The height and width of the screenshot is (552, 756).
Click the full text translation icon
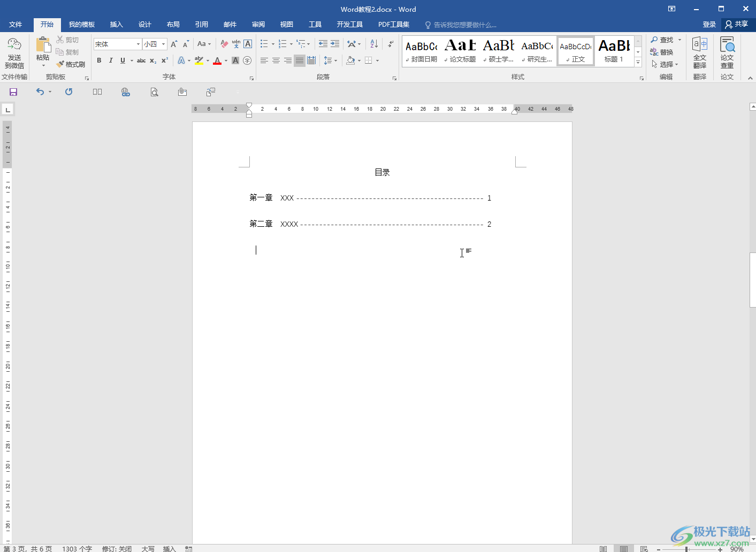[x=700, y=52]
